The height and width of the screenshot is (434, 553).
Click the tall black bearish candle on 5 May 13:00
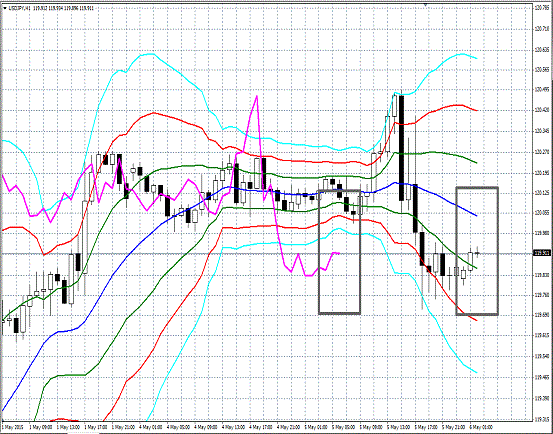[401, 148]
